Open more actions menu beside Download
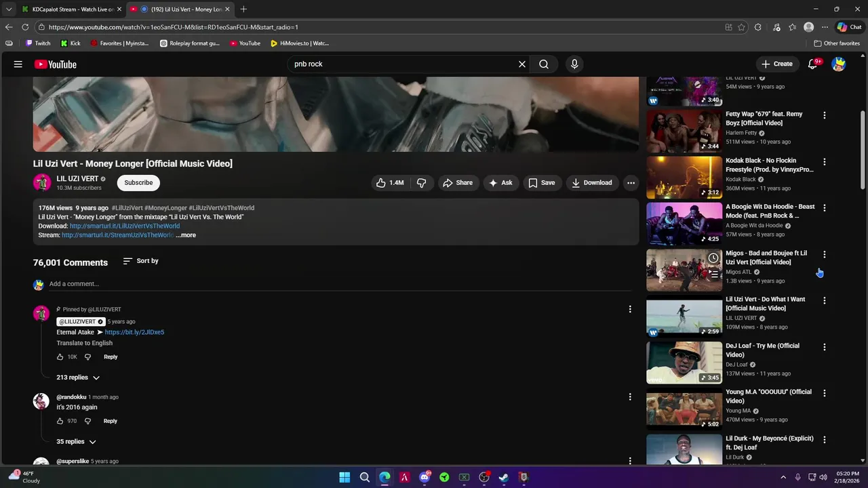 [631, 183]
